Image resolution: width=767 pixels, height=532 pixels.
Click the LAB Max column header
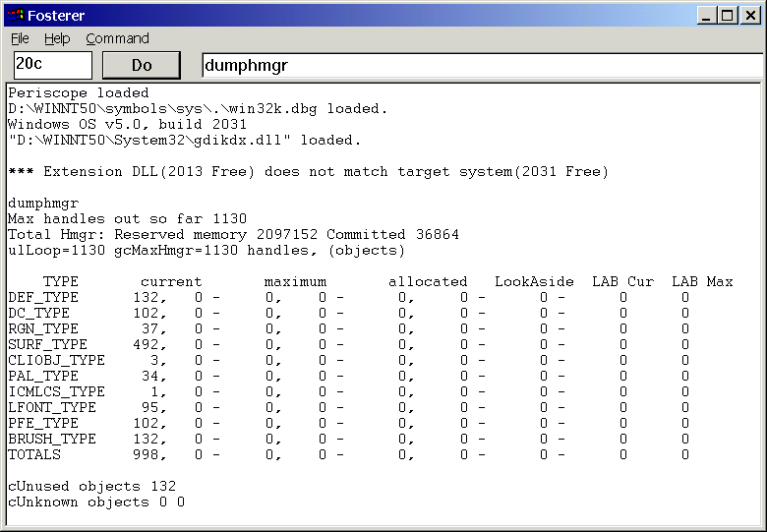tap(702, 281)
